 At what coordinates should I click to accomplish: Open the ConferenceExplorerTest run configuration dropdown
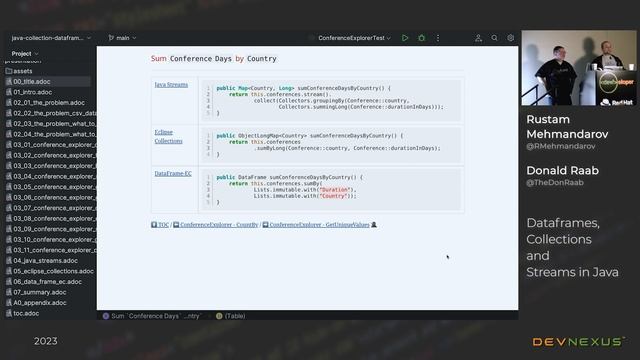[x=354, y=38]
